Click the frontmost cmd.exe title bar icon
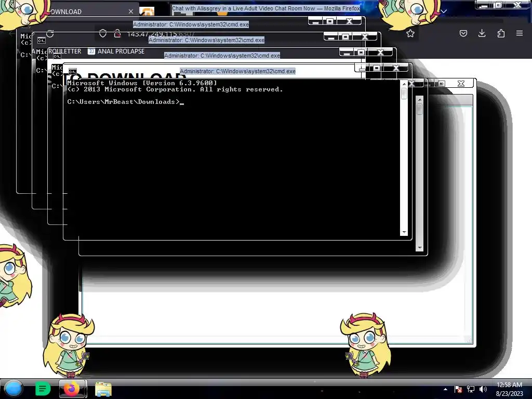Image resolution: width=532 pixels, height=399 pixels. [72, 72]
